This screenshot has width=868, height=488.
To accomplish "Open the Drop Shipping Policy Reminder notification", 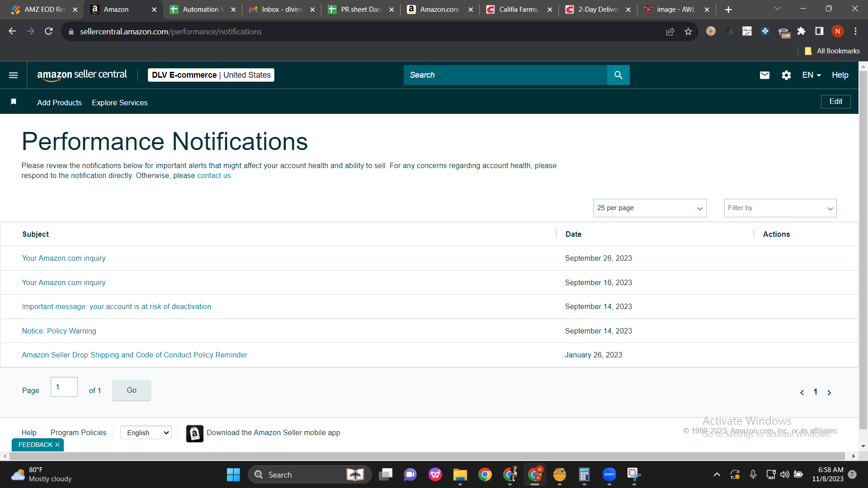I will pyautogui.click(x=135, y=355).
